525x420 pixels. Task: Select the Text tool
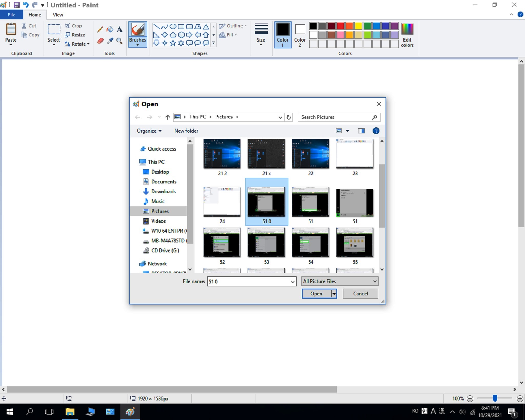[119, 29]
